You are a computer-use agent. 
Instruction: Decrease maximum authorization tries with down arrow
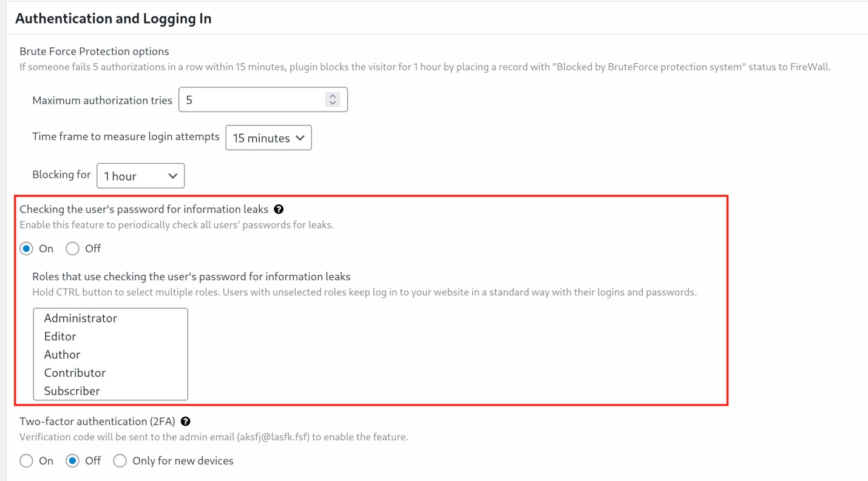pos(332,104)
